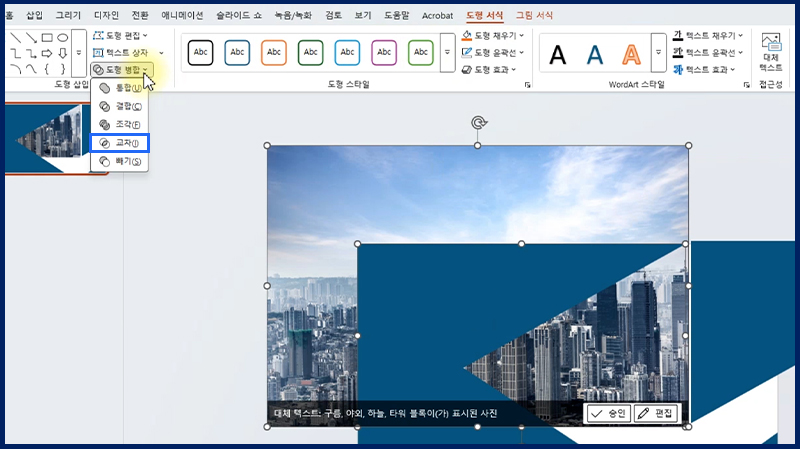Select the arrow line shape
The image size is (800, 449).
click(x=32, y=38)
